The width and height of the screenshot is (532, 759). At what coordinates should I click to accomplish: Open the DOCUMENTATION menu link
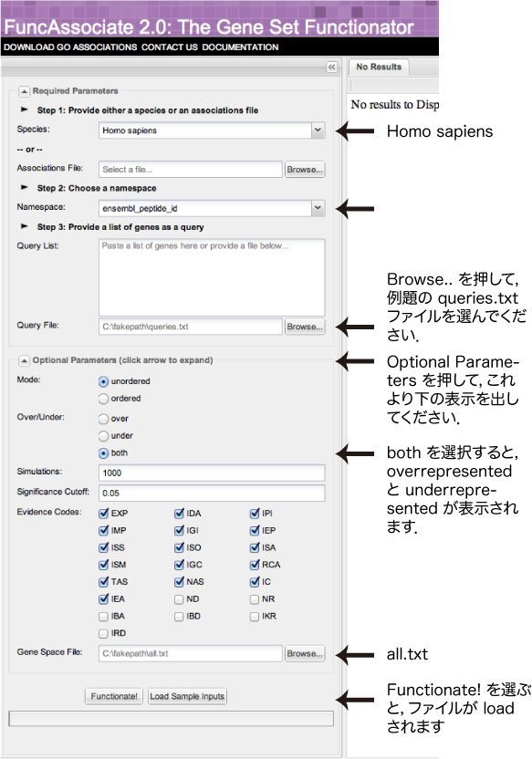[x=240, y=47]
